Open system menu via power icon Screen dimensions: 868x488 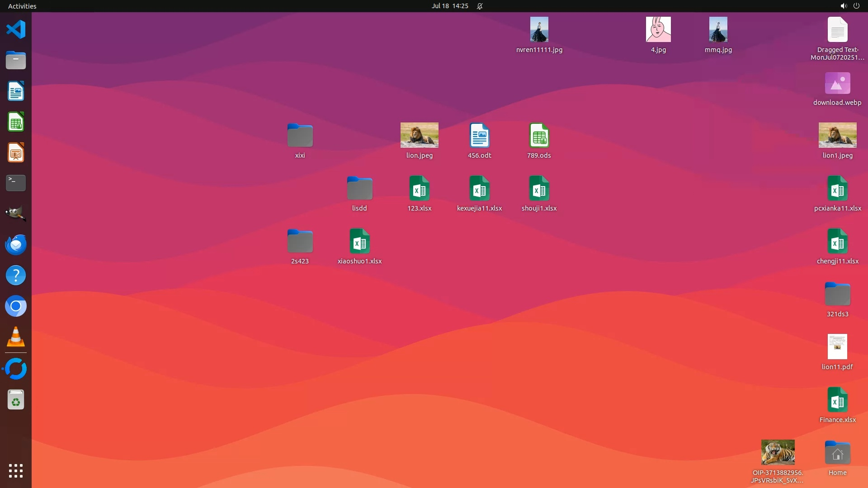pyautogui.click(x=856, y=6)
